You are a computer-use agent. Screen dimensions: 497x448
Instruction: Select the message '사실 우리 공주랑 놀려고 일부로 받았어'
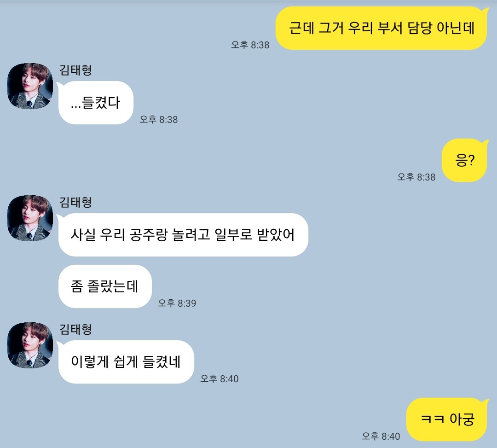183,235
